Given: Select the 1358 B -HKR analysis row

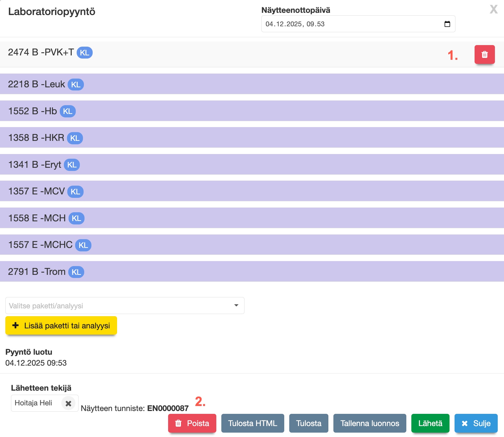Looking at the screenshot, I should pyautogui.click(x=250, y=138).
